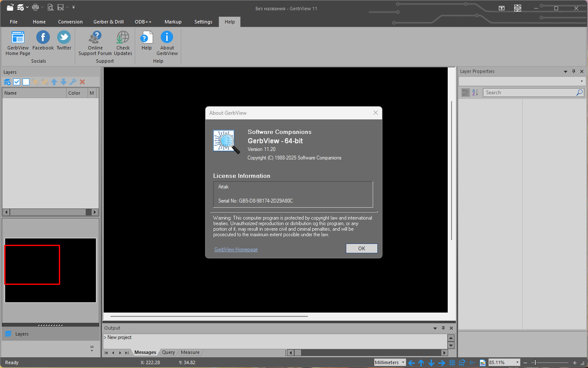This screenshot has width=588, height=368.
Task: Click the open folder icon in quick access toolbar
Action: pos(10,7)
